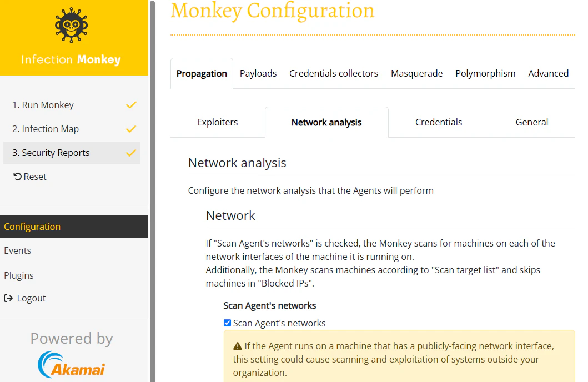Uncheck the Scan Agent's networks checkbox
588x382 pixels.
click(x=227, y=323)
